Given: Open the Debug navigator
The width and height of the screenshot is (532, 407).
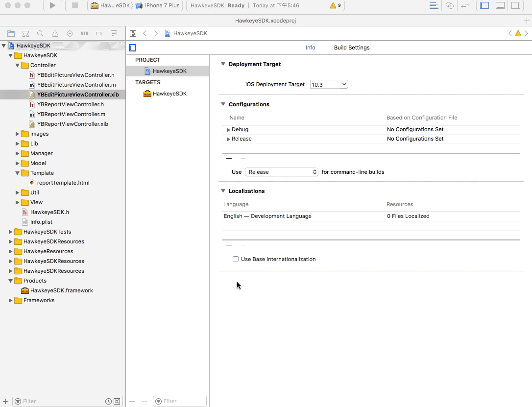Looking at the screenshot, I should point(84,33).
